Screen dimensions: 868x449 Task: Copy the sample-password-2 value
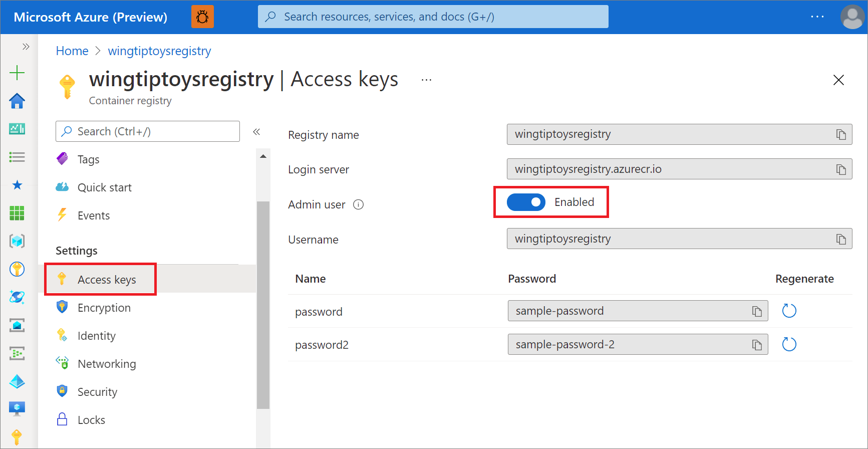point(756,345)
